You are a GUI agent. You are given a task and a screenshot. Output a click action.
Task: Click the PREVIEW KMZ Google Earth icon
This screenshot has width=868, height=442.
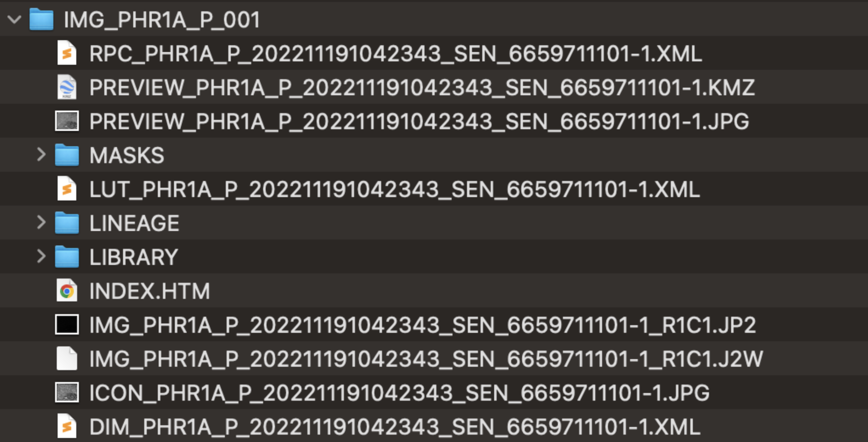pos(67,87)
